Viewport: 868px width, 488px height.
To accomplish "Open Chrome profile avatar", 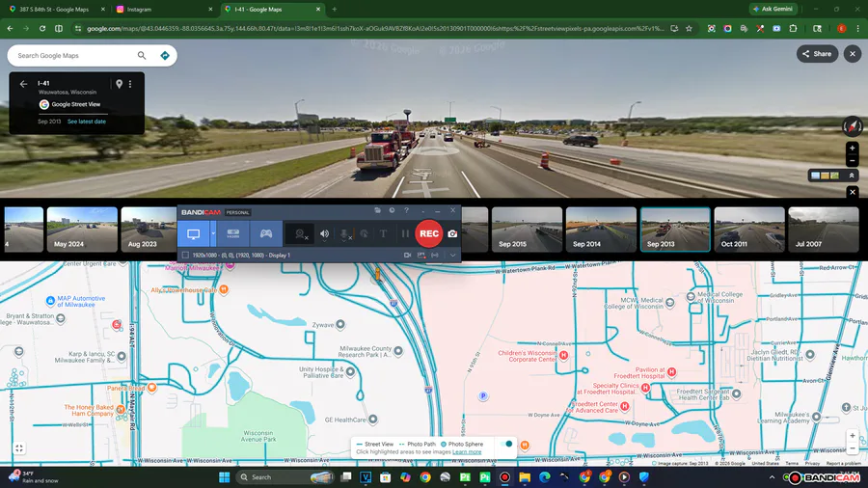I will (841, 28).
